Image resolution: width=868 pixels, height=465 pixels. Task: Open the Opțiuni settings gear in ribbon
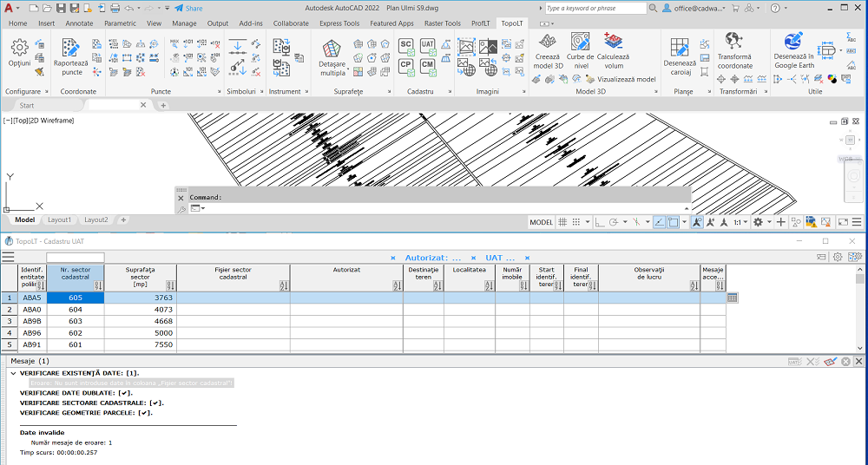click(x=19, y=54)
